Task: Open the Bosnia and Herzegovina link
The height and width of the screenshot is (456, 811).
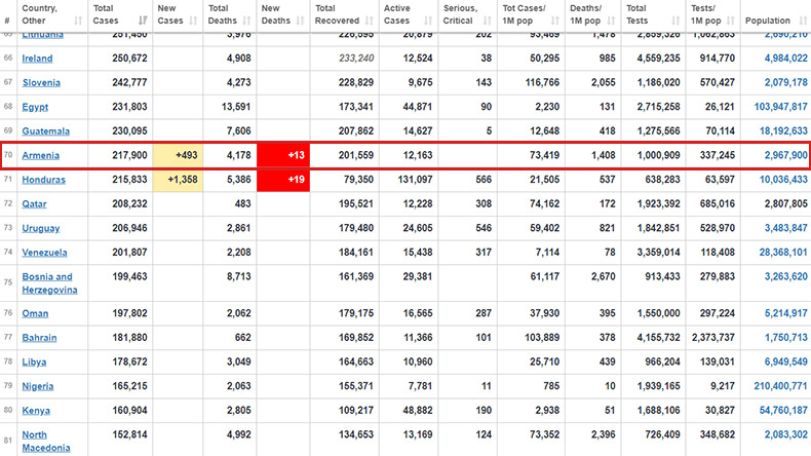Action: coord(49,283)
